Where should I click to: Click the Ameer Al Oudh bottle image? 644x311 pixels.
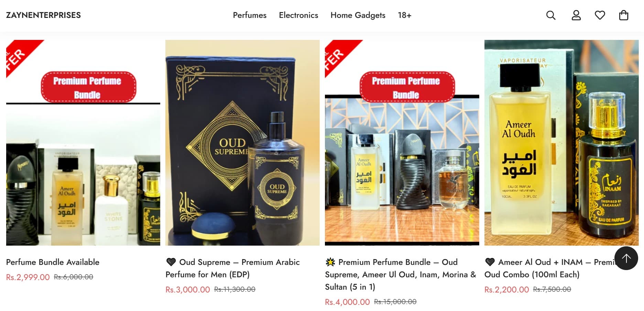click(x=561, y=143)
